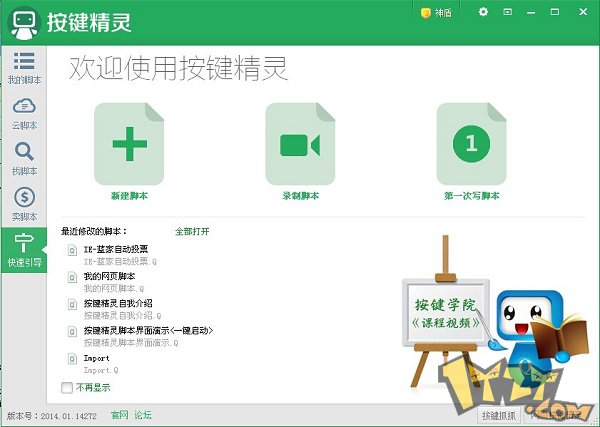Image resolution: width=600 pixels, height=427 pixels.
Task: Click file icon beside 按键精灵自我介绍
Action: [x=72, y=305]
